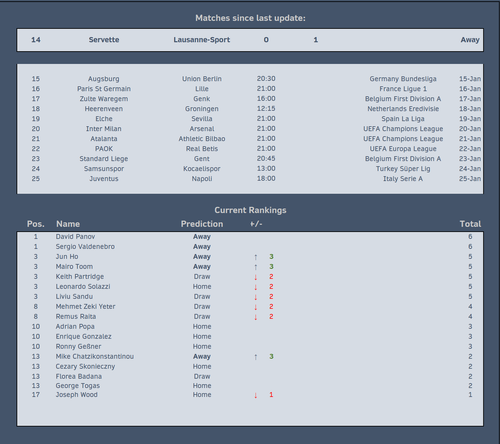Click the Name column header
Screen dimensions: 500x444
coord(68,224)
